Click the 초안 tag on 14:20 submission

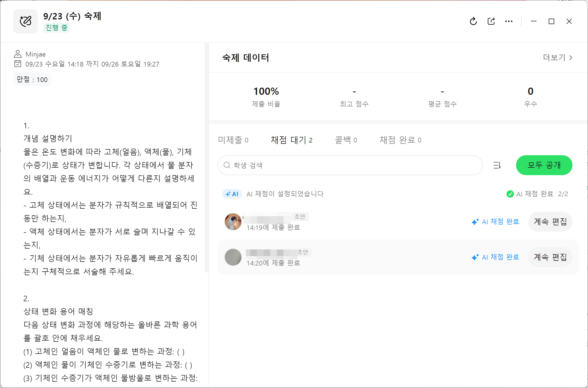pyautogui.click(x=303, y=252)
